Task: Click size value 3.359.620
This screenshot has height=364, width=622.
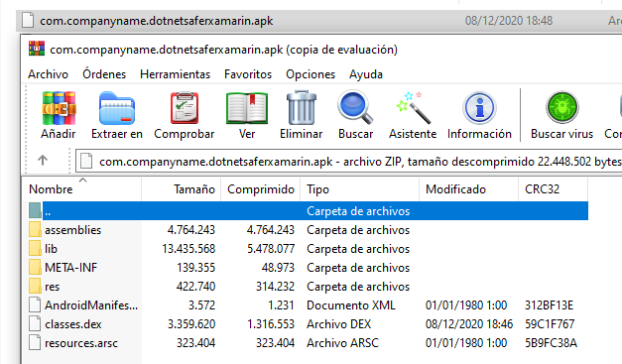Action: coord(191,324)
